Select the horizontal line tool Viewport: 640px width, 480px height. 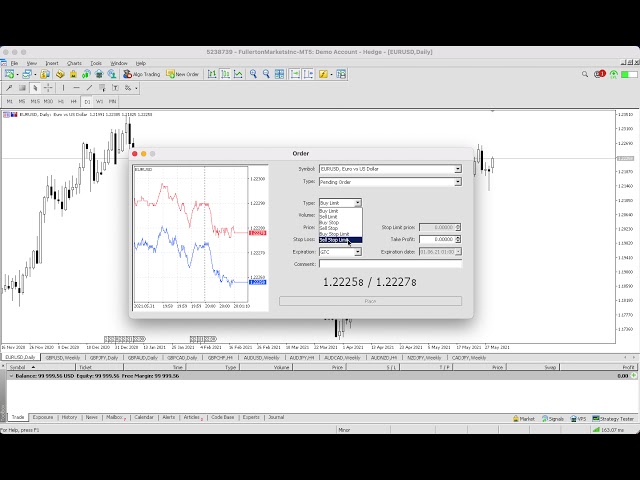pos(76,88)
